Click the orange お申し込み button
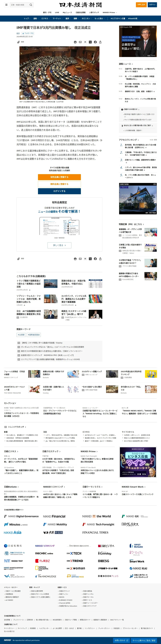161x644 pixels. pos(141,5)
